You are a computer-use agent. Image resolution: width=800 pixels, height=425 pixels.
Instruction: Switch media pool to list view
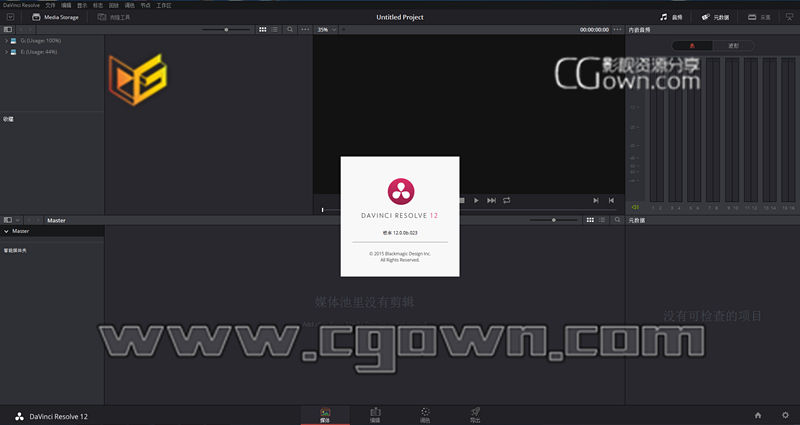click(x=603, y=220)
